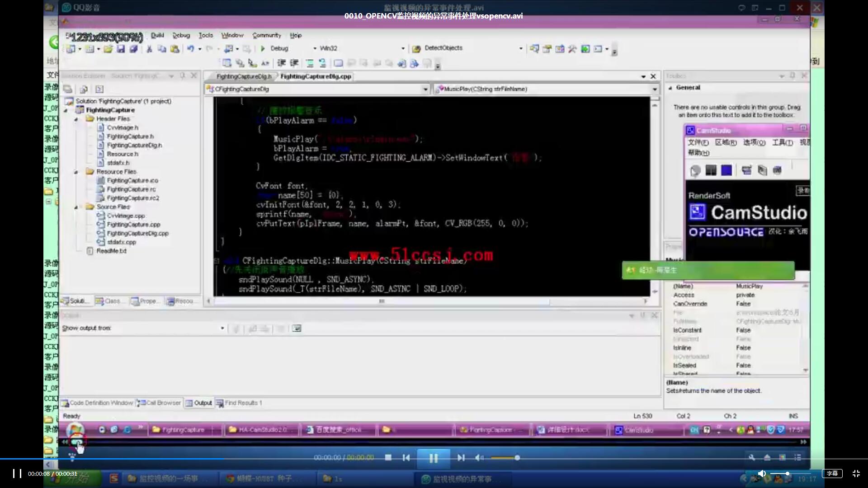The width and height of the screenshot is (868, 488).
Task: Toggle subtitles with the 字幕 button
Action: tap(832, 473)
